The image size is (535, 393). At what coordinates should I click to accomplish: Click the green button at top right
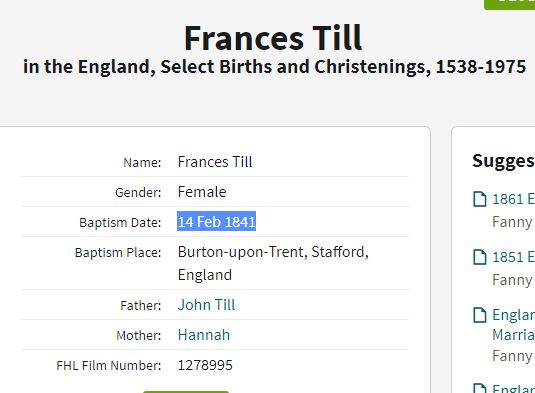[x=509, y=4]
